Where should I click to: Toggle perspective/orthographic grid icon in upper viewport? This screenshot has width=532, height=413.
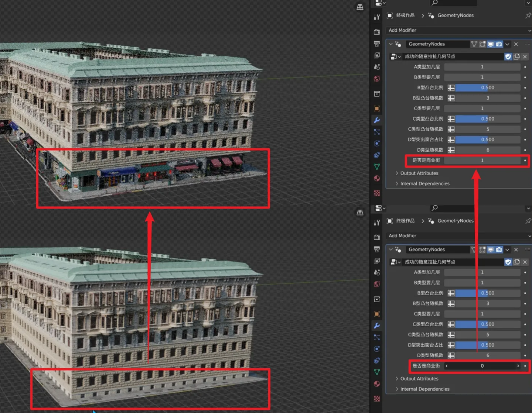[x=360, y=7]
